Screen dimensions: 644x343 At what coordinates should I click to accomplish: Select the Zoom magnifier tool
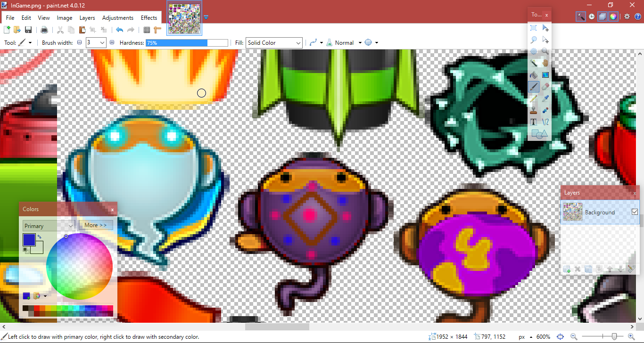click(x=545, y=51)
